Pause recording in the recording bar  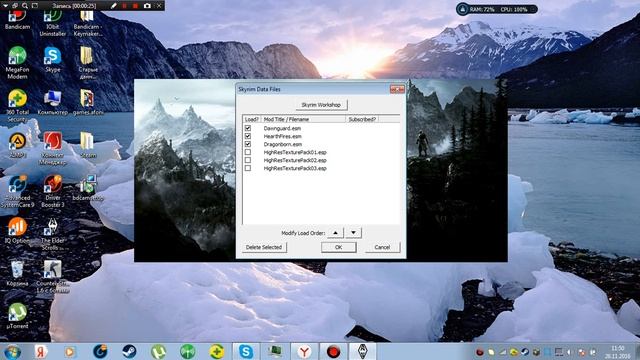click(124, 6)
